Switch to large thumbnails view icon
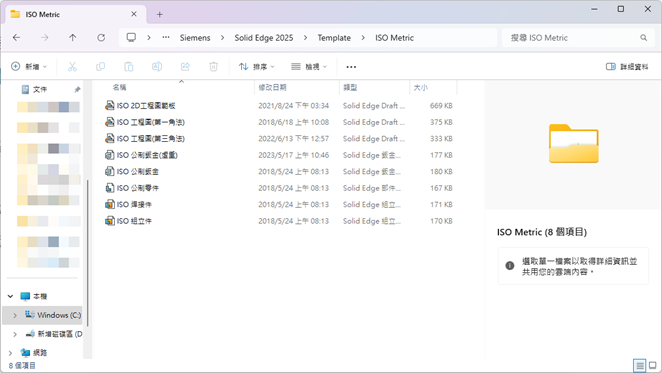Screen dimensions: 662x373 [x=653, y=365]
